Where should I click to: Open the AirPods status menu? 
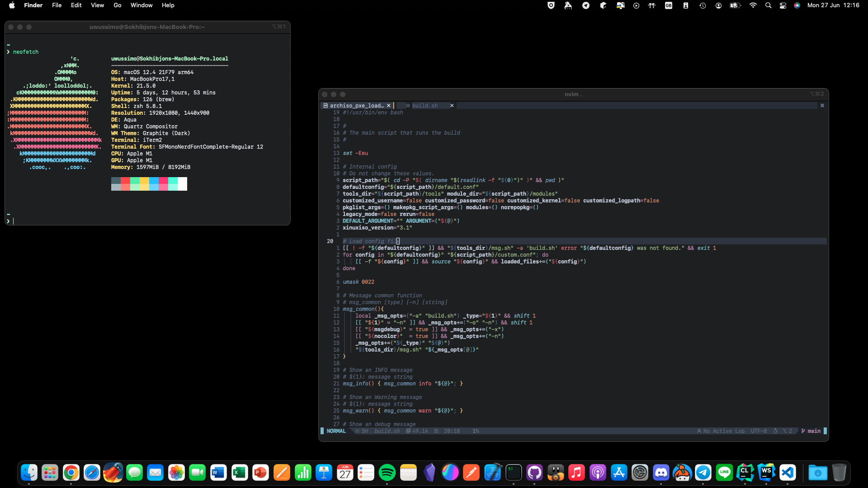(652, 5)
